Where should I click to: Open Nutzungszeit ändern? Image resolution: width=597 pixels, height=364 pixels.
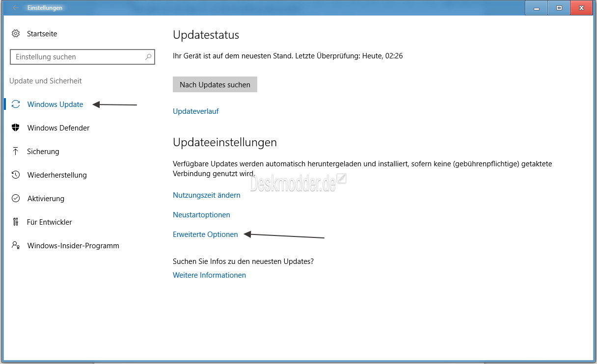[x=206, y=195]
